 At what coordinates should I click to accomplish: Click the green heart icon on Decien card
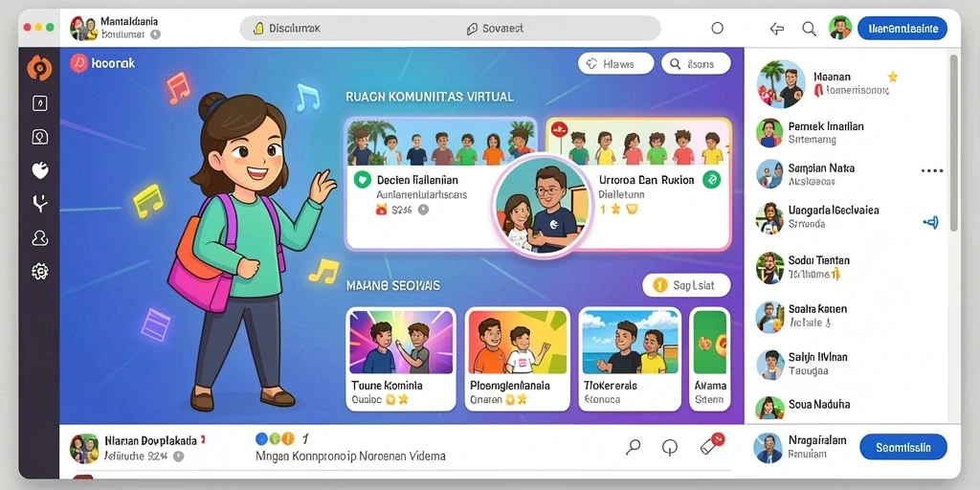[x=362, y=180]
